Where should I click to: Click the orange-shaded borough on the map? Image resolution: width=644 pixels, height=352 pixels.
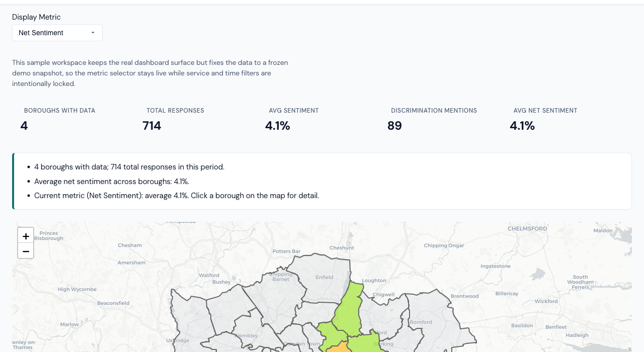pos(340,347)
